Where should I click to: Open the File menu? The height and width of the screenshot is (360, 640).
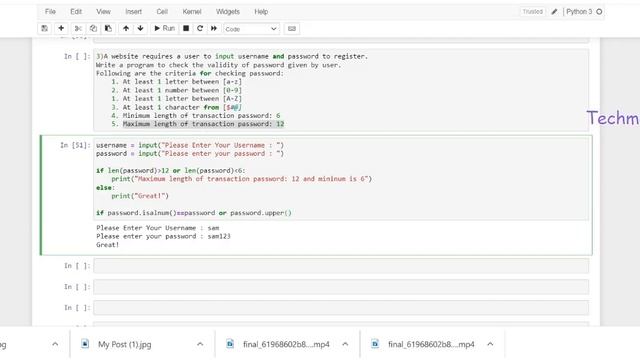tap(50, 11)
